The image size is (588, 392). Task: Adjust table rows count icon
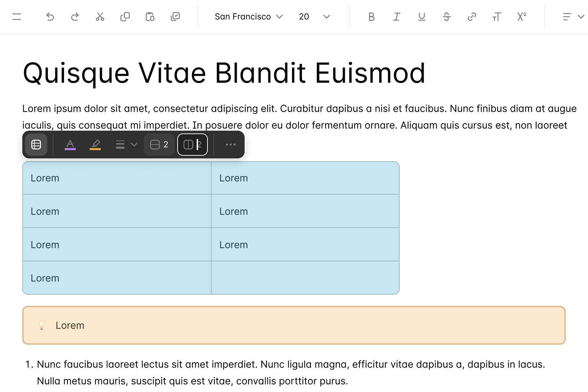pos(158,145)
